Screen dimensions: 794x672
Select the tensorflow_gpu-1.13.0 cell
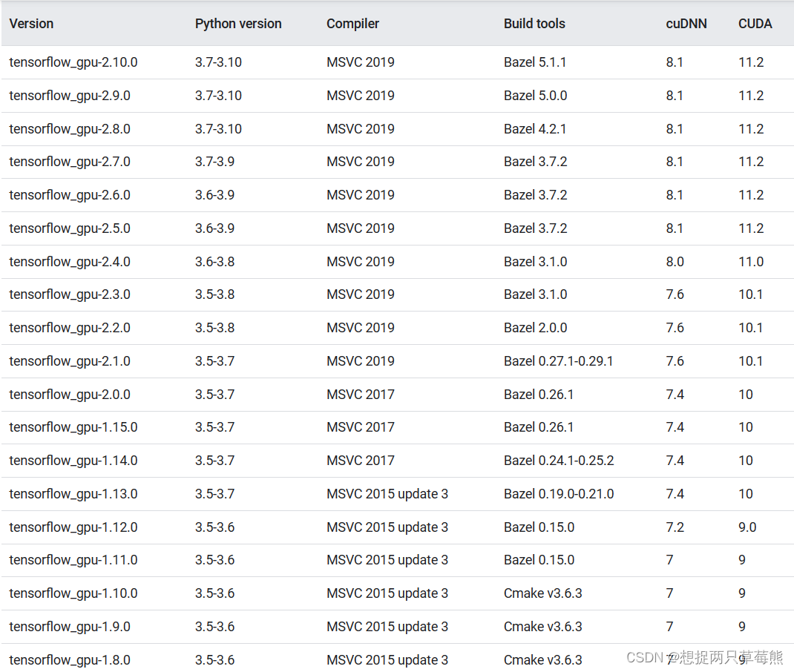pos(73,495)
